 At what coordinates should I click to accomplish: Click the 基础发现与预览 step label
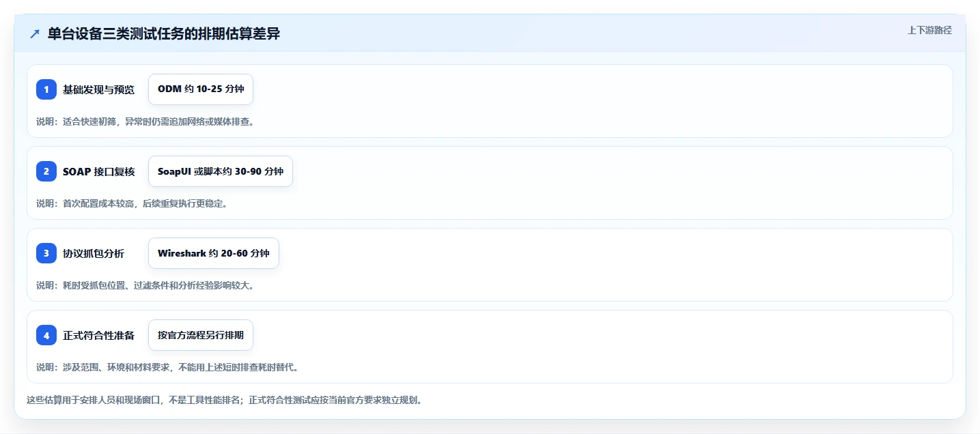coord(99,89)
